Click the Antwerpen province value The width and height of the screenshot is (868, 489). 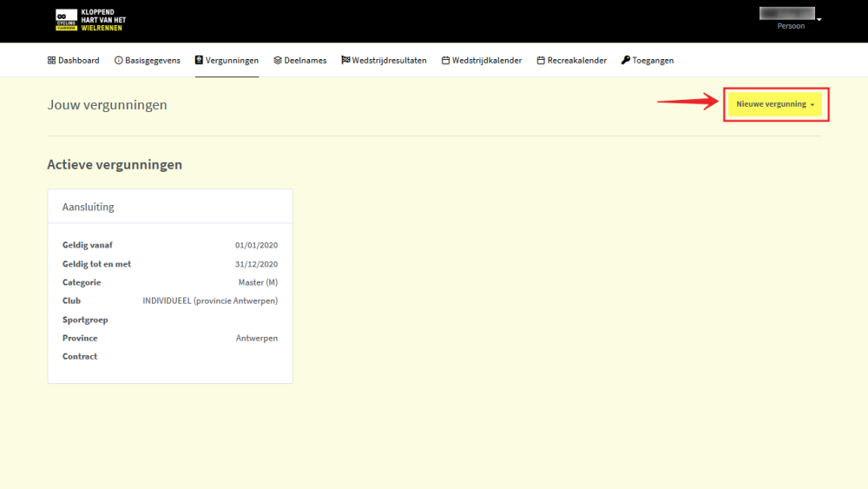[257, 338]
